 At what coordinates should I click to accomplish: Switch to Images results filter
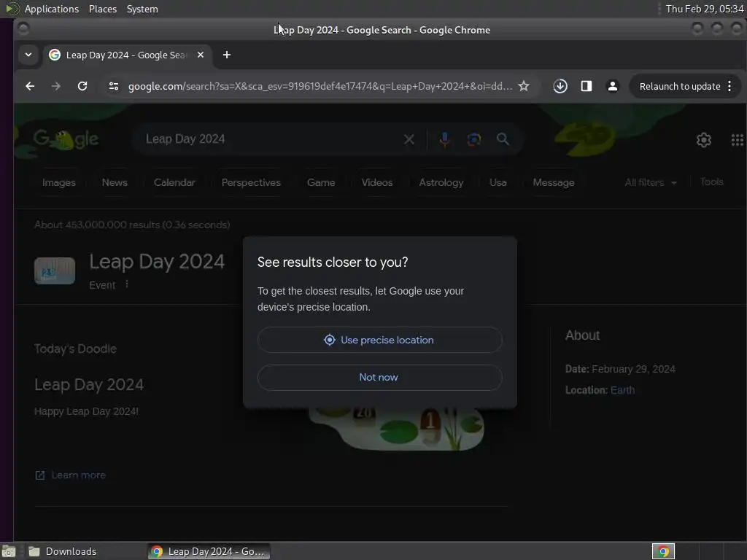(59, 182)
